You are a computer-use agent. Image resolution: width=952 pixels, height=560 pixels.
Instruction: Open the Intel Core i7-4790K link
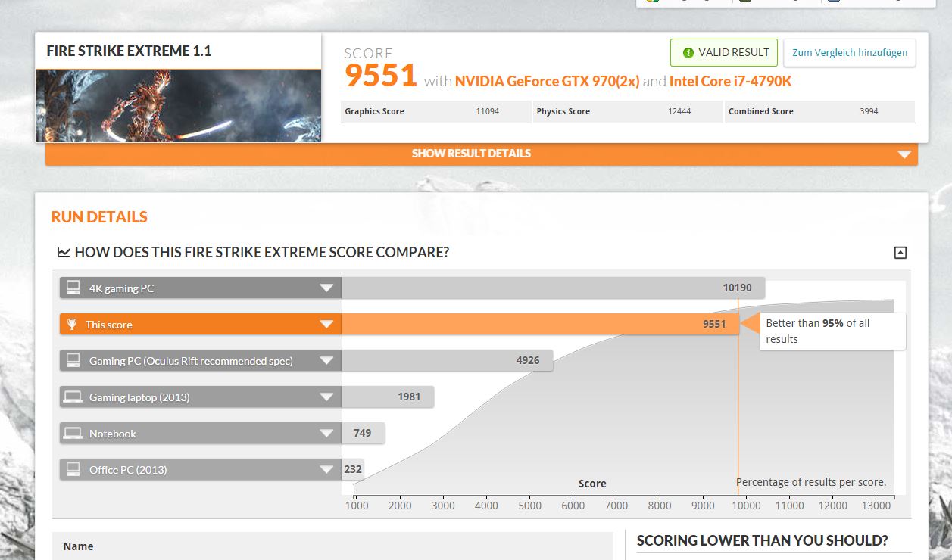(x=730, y=81)
